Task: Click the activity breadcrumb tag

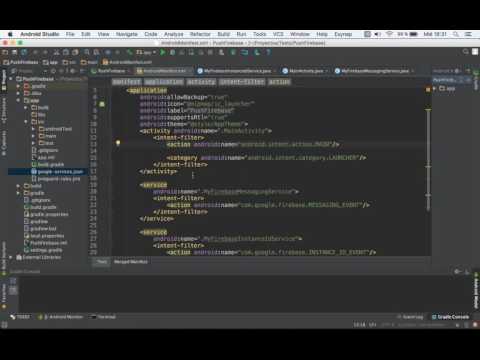Action: coord(201,82)
